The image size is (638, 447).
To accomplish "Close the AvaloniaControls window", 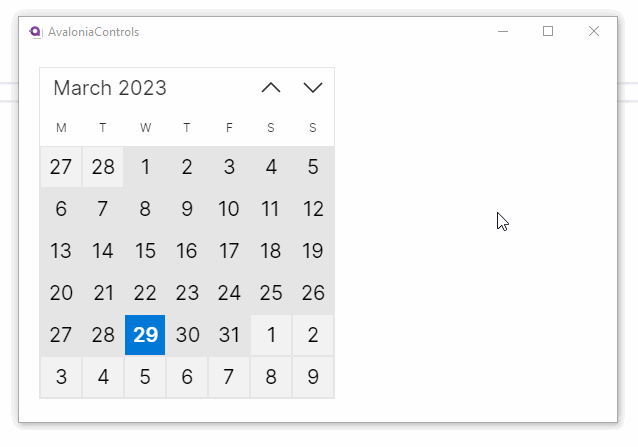I will click(x=594, y=32).
